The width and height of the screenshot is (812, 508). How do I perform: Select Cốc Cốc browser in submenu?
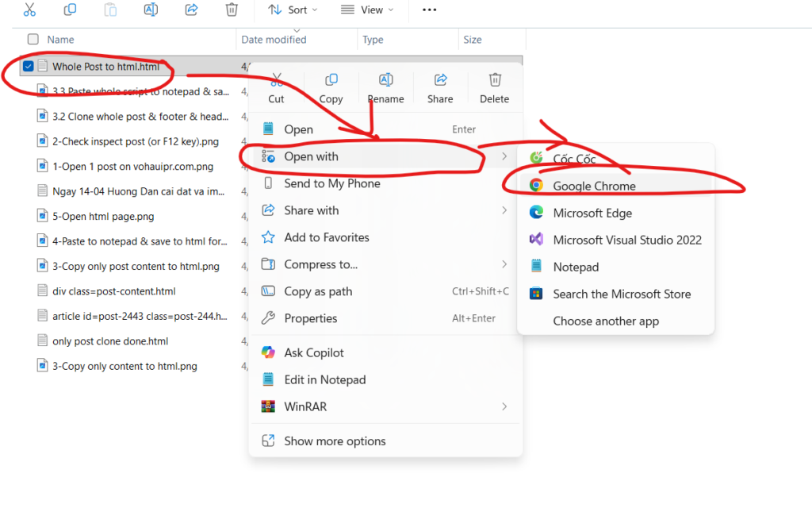(x=574, y=159)
